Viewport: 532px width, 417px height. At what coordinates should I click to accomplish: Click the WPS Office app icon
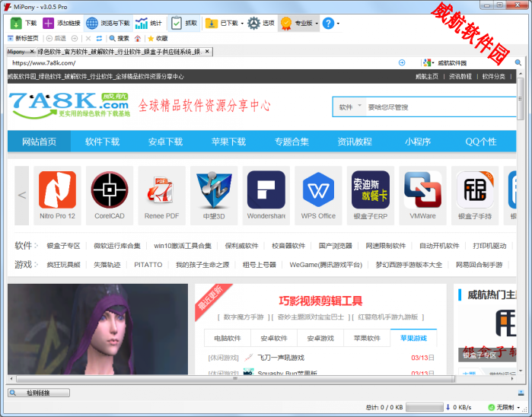tap(318, 190)
